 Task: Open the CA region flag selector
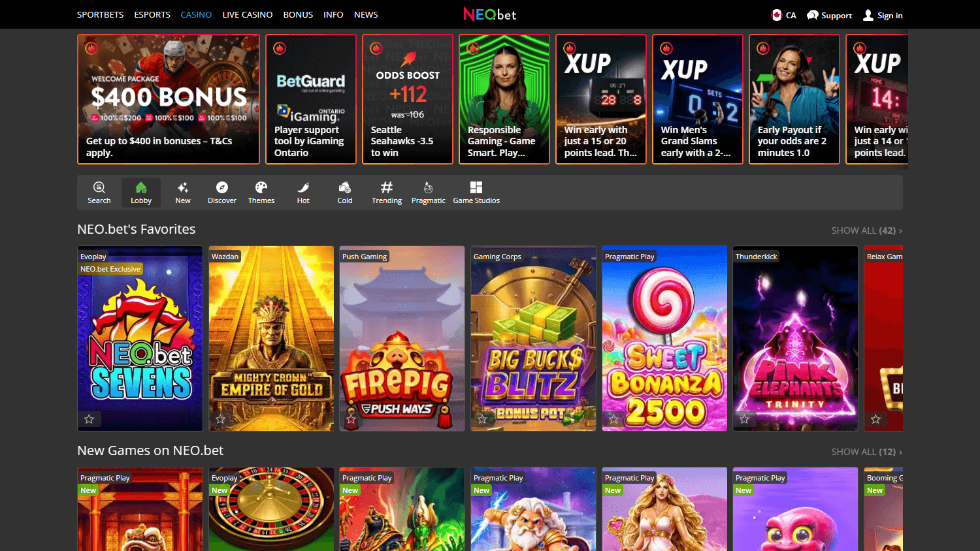point(783,15)
